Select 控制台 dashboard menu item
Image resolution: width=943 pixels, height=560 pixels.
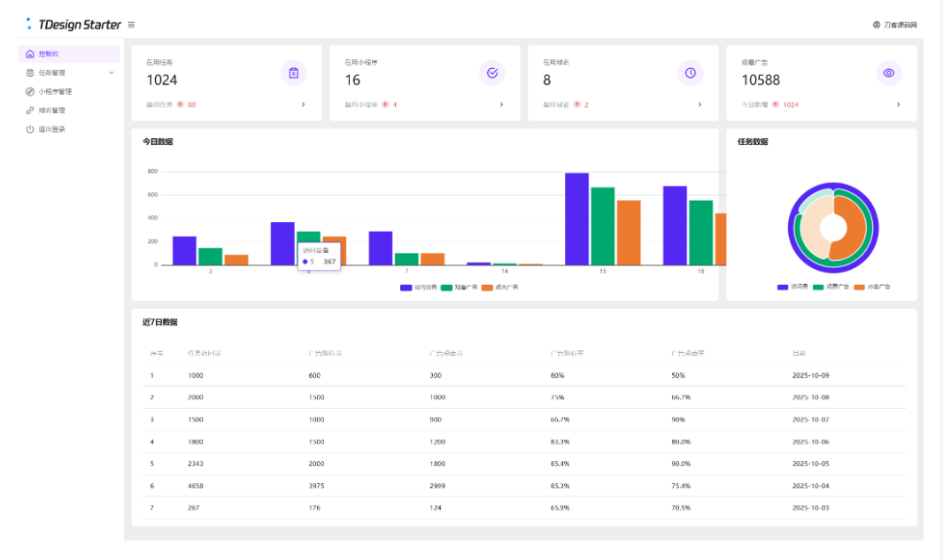point(49,54)
